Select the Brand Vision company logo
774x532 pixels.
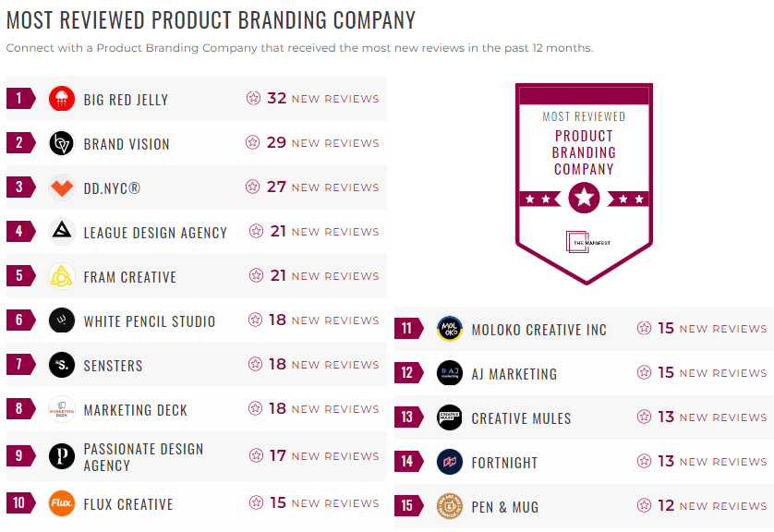coord(59,143)
